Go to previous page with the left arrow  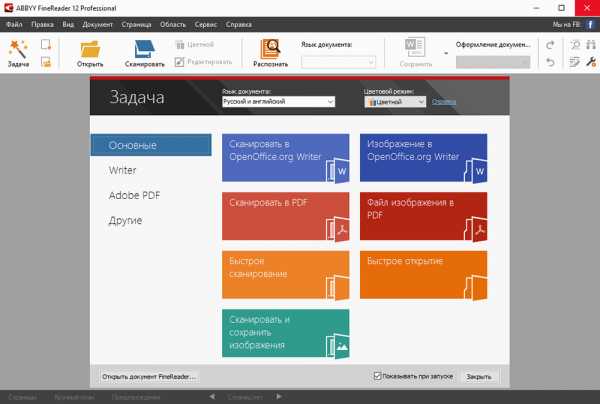[212, 397]
